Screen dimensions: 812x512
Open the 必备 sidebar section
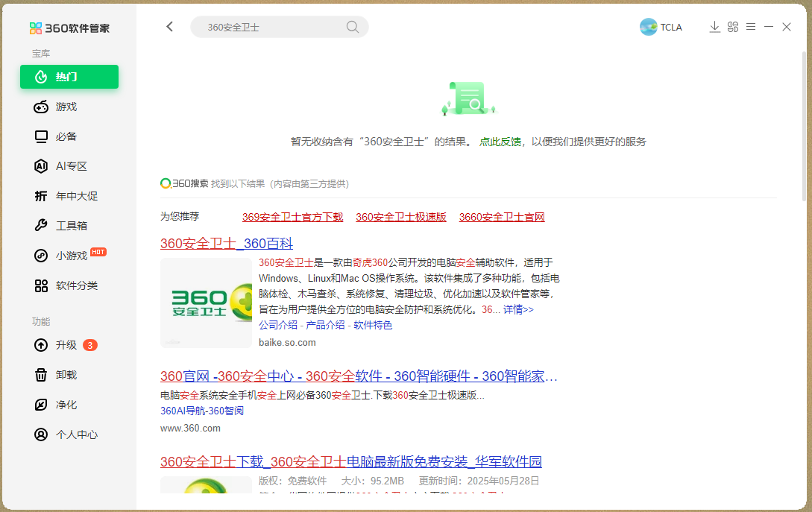pyautogui.click(x=69, y=136)
